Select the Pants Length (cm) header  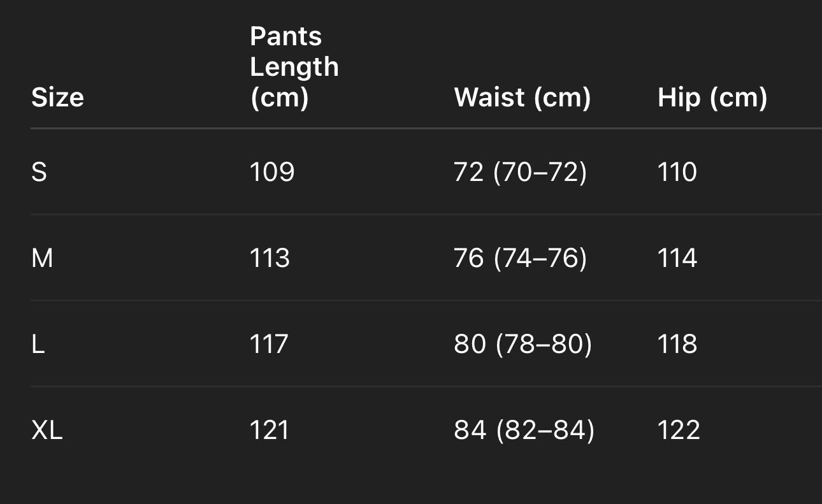(x=294, y=67)
